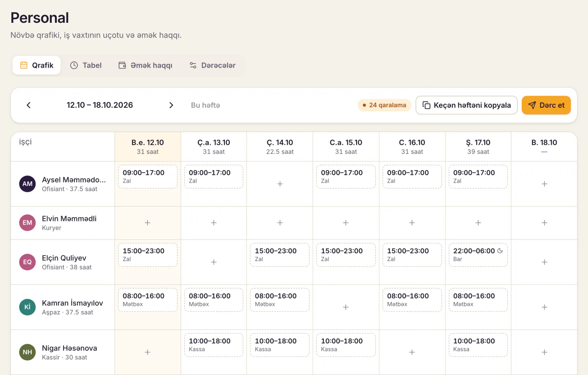Add shift for Elvin Məmmədli on Ç.a. 13.10
This screenshot has height=375, width=588.
214,223
